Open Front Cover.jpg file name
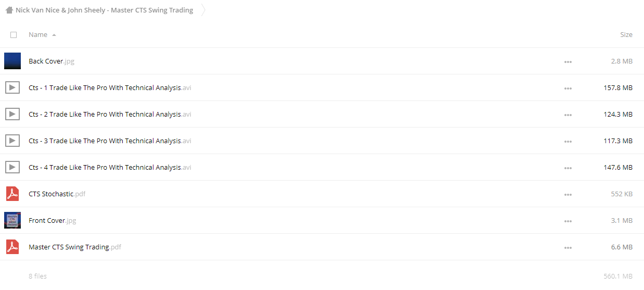 click(52, 220)
